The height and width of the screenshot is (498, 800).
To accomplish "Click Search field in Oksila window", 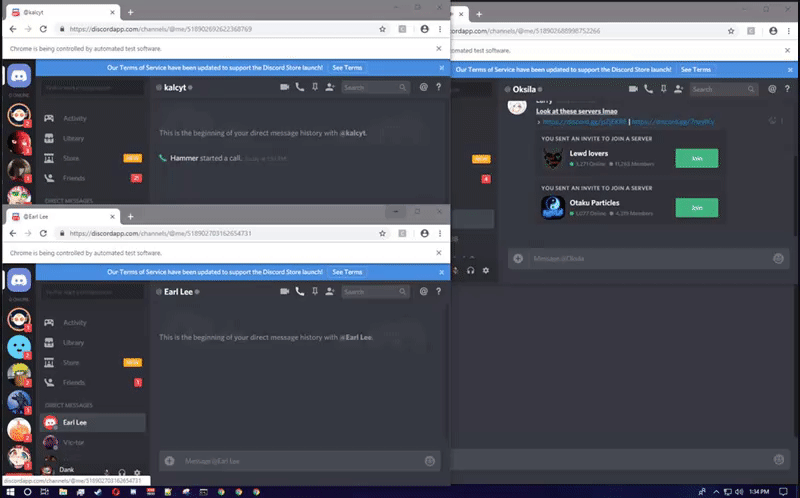I will (x=723, y=89).
